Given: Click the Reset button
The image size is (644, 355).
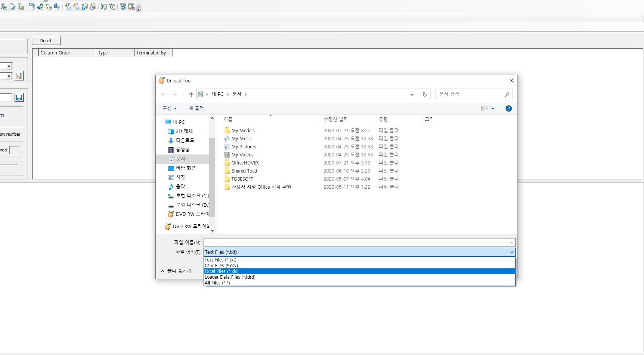Looking at the screenshot, I should pyautogui.click(x=46, y=41).
